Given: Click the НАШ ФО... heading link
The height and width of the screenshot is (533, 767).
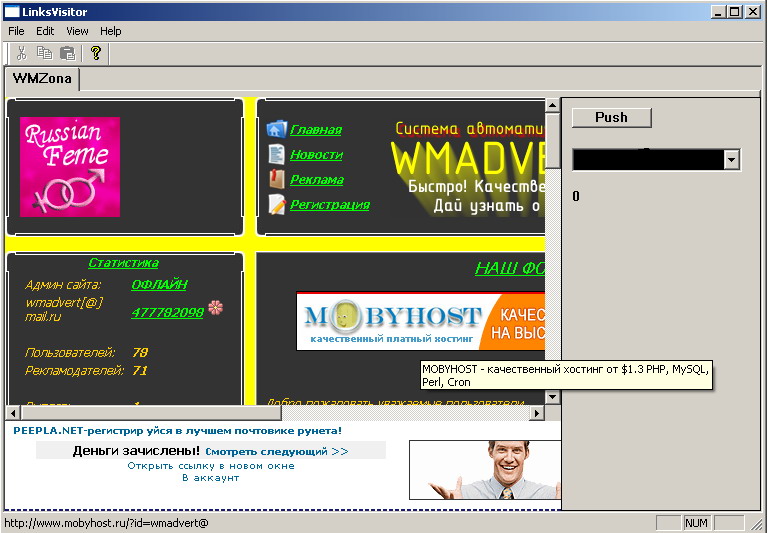Looking at the screenshot, I should 510,268.
